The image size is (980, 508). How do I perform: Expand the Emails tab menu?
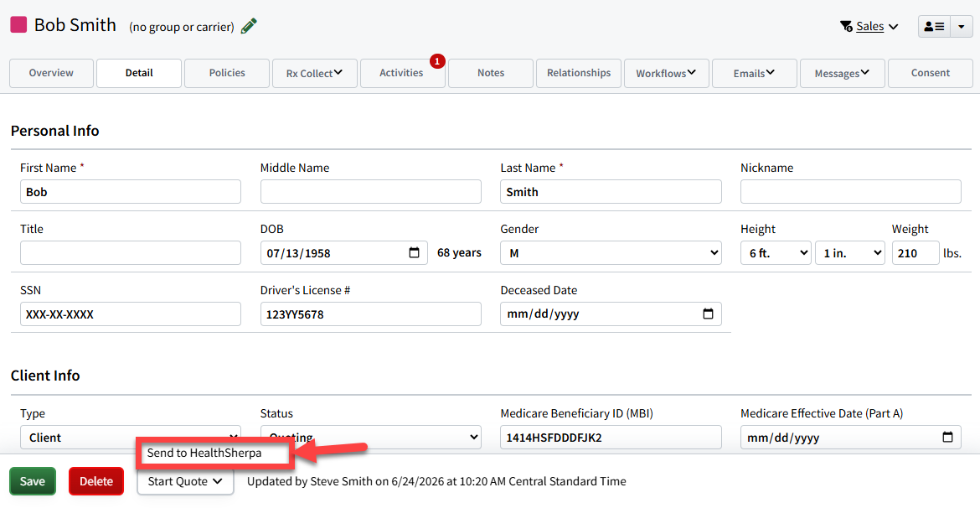pos(755,73)
